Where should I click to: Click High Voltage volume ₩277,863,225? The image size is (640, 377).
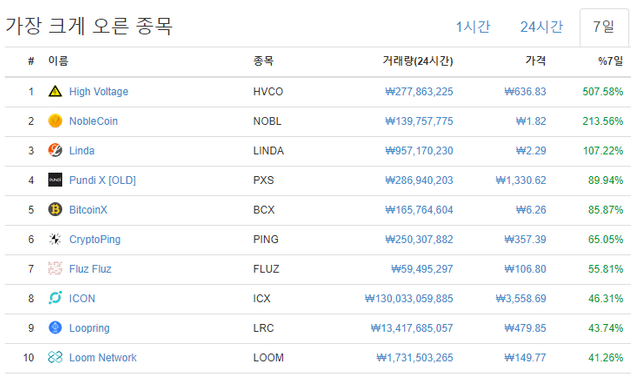click(419, 91)
